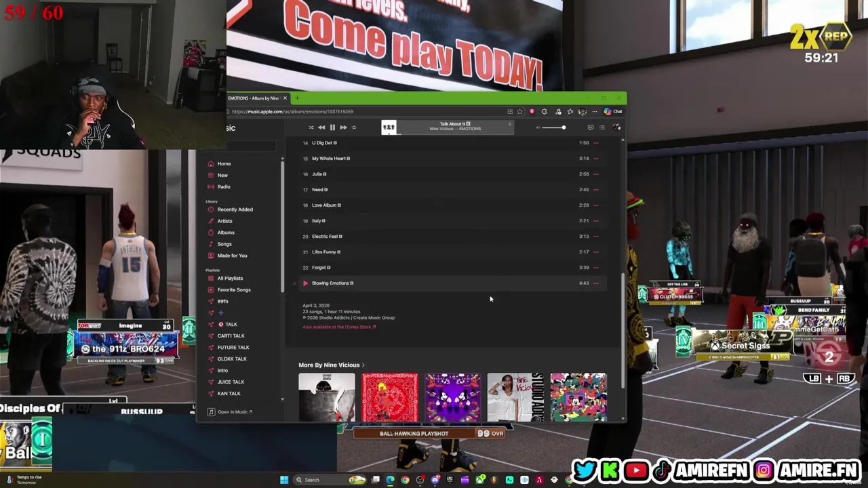Open the ##fn playlist

(x=222, y=301)
